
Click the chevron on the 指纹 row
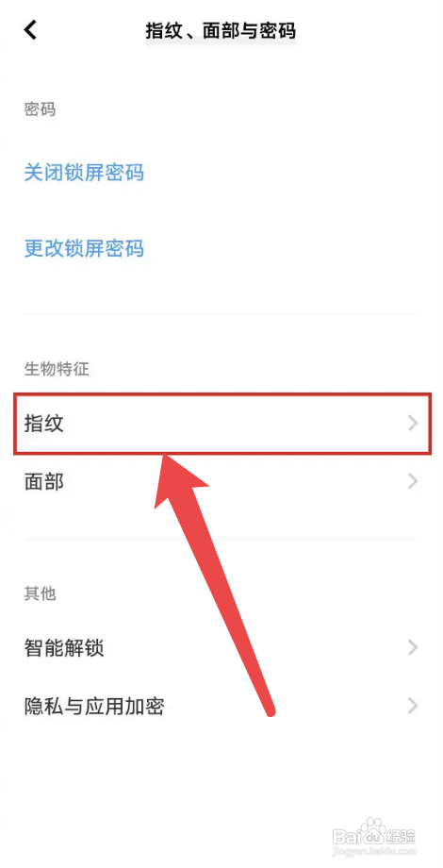[x=413, y=424]
